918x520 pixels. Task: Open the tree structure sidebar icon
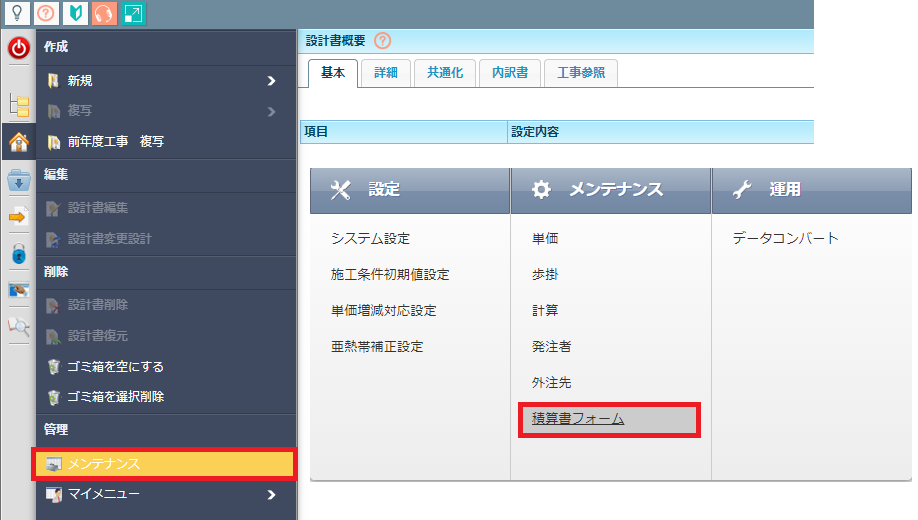click(19, 105)
